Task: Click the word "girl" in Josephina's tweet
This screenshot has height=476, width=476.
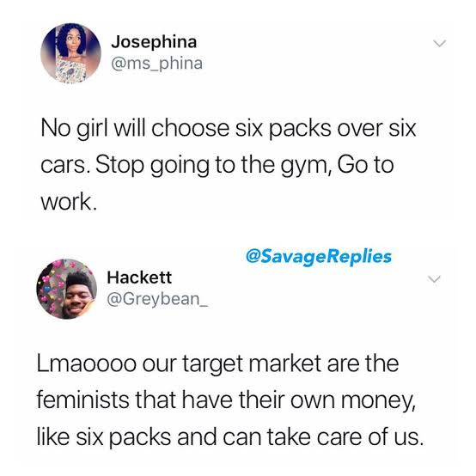Action: click(92, 130)
